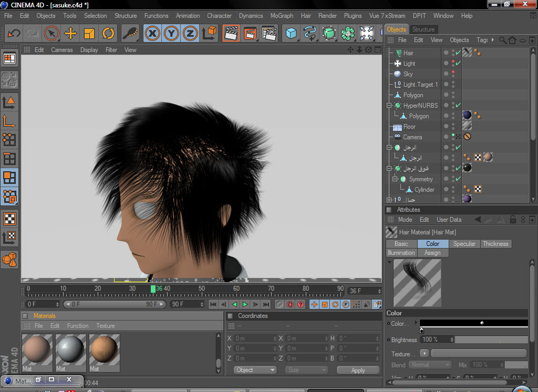Open the viewport Cameras menu
538x392 pixels.
(62, 50)
